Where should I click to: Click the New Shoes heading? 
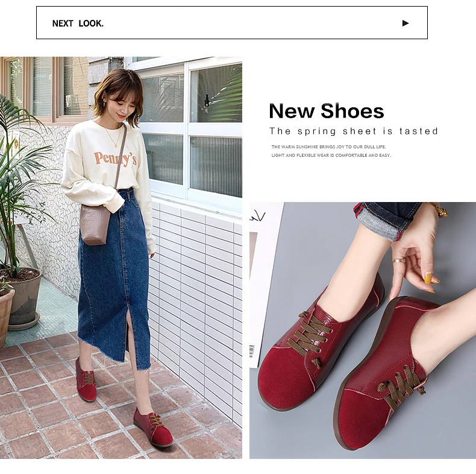(327, 110)
